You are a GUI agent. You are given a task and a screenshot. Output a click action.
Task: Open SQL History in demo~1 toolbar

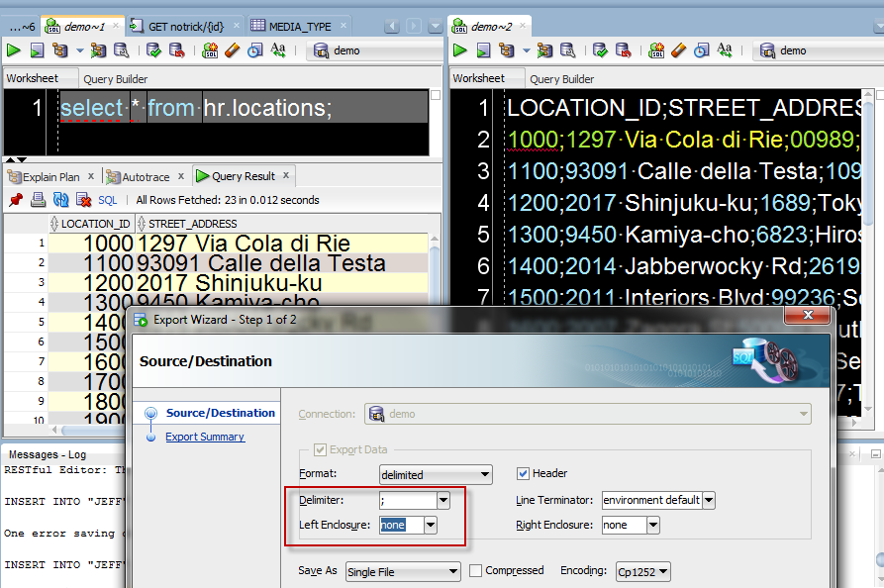[x=254, y=50]
